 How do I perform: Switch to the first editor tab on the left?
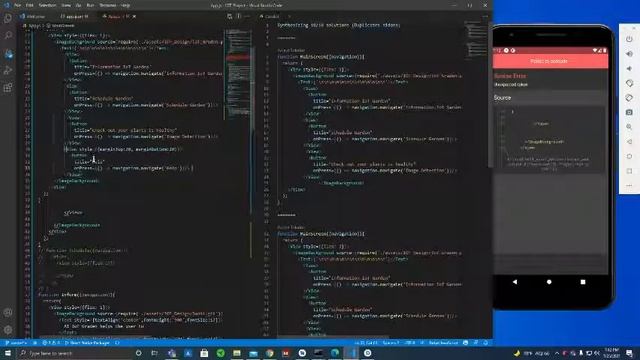(35, 16)
